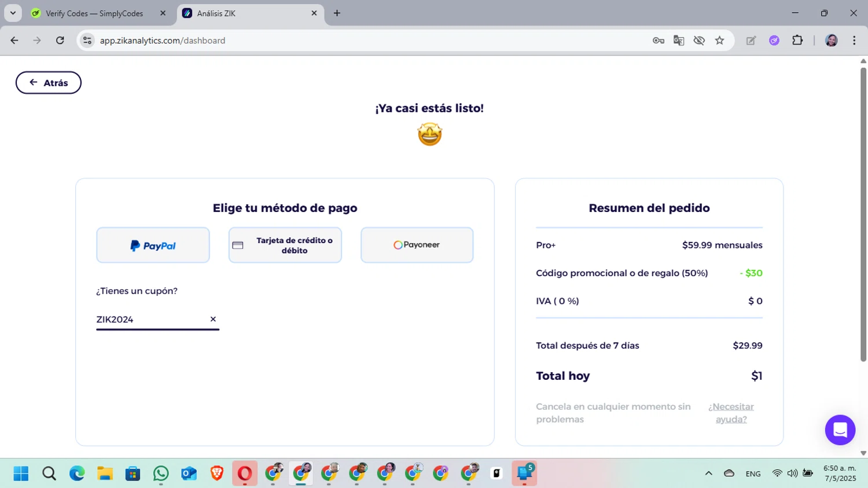Image resolution: width=868 pixels, height=488 pixels.
Task: Open OneDrive cloud tray icon
Action: click(x=729, y=474)
